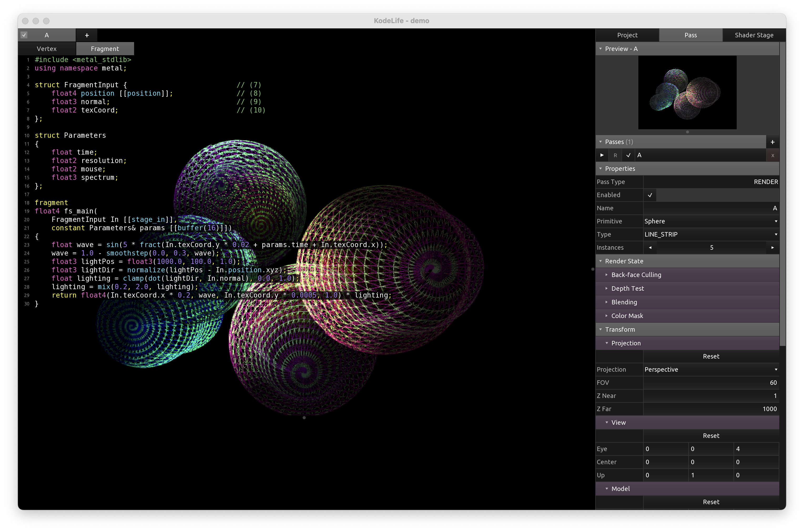Open the Primitive Sphere dropdown
804x532 pixels.
pyautogui.click(x=711, y=221)
